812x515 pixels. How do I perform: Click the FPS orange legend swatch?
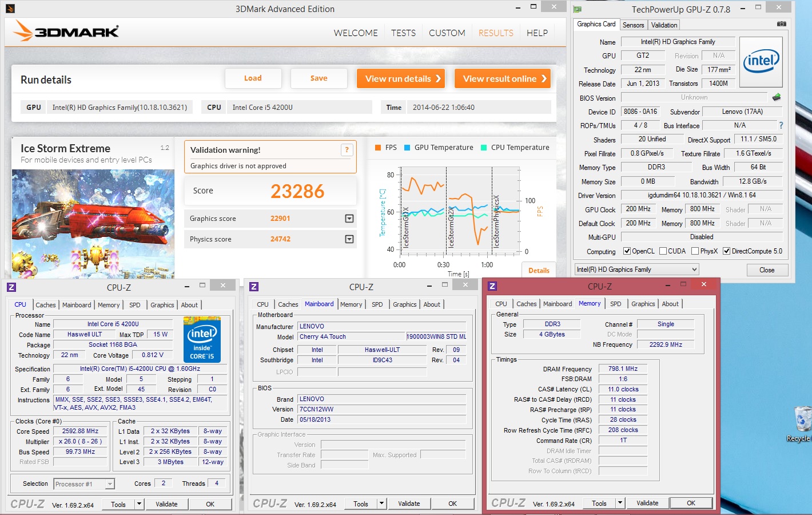click(x=378, y=148)
